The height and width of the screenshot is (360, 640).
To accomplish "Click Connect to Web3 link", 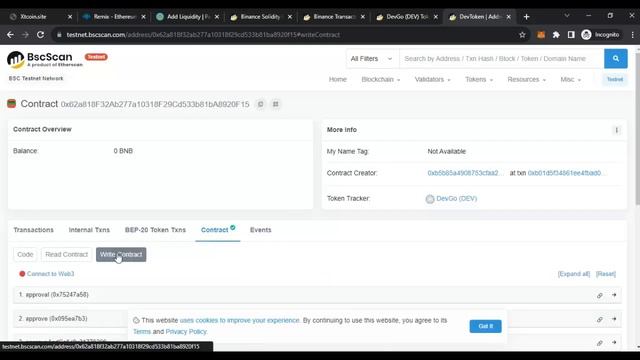I will pos(51,274).
